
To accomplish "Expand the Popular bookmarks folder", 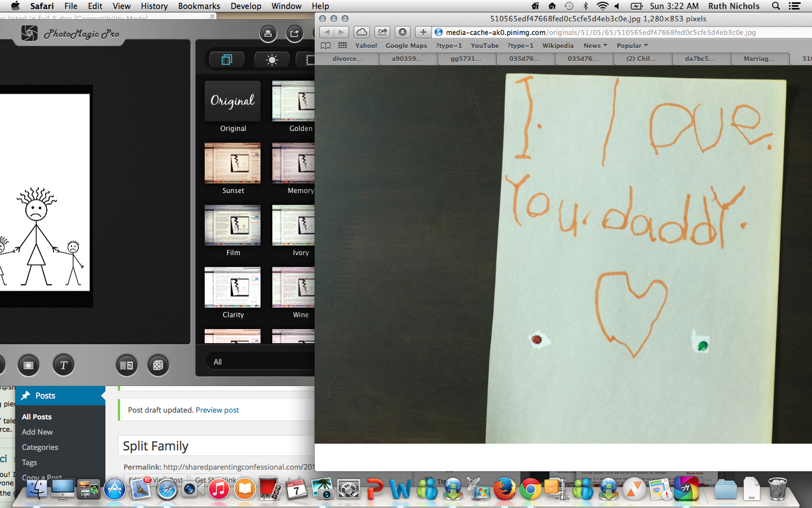I will tap(632, 46).
